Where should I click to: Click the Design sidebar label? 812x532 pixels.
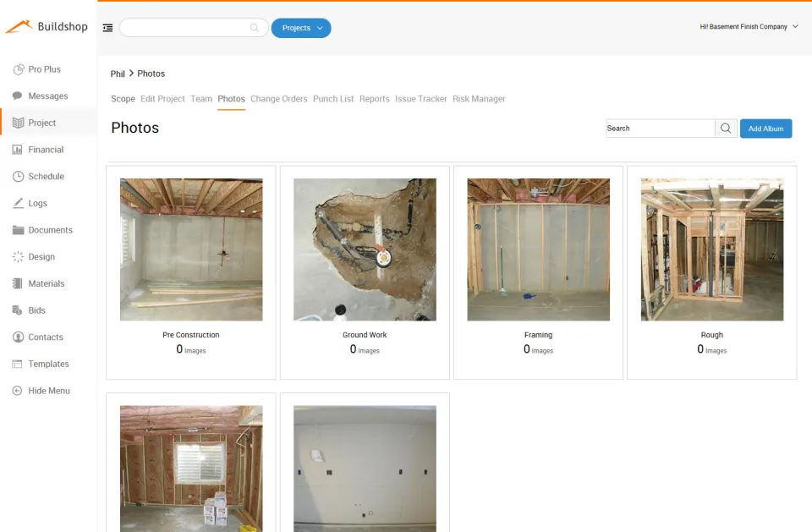pyautogui.click(x=41, y=257)
